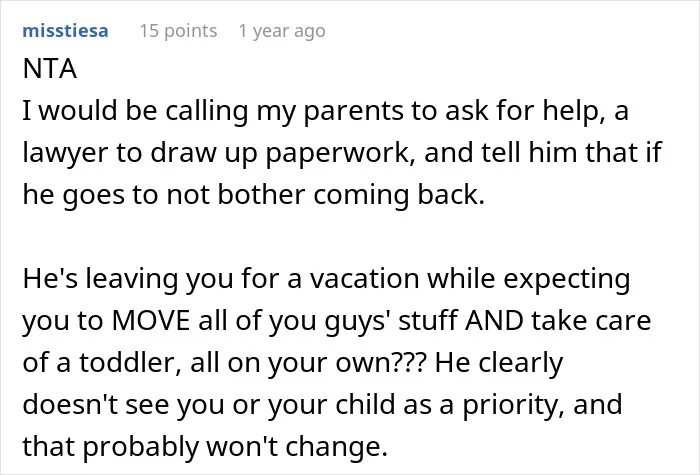Click the word toddler in the comment
The image size is (700, 475).
click(x=130, y=362)
